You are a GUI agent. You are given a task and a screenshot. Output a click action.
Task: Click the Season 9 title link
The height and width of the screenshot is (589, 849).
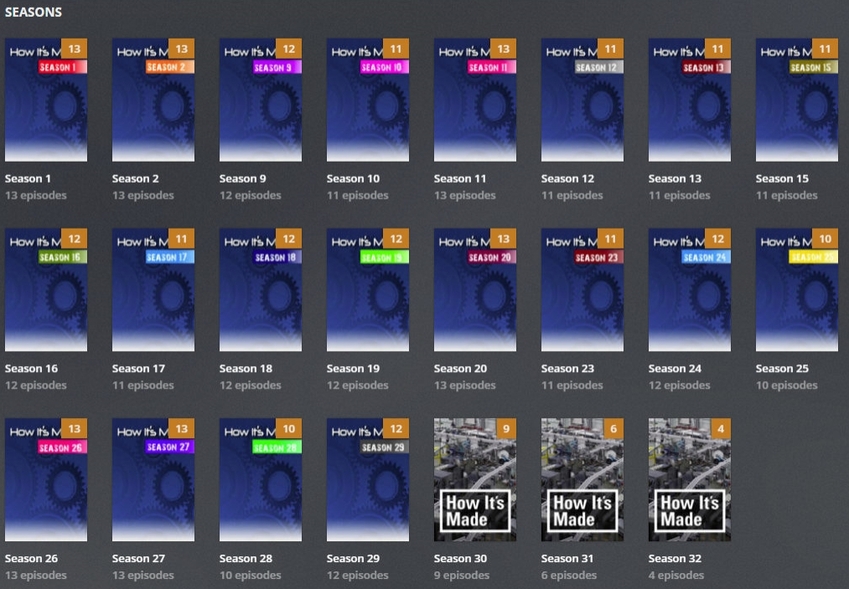point(243,179)
